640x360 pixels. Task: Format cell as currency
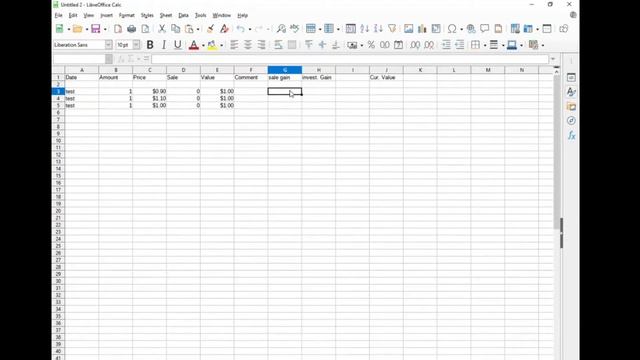pyautogui.click(x=352, y=45)
